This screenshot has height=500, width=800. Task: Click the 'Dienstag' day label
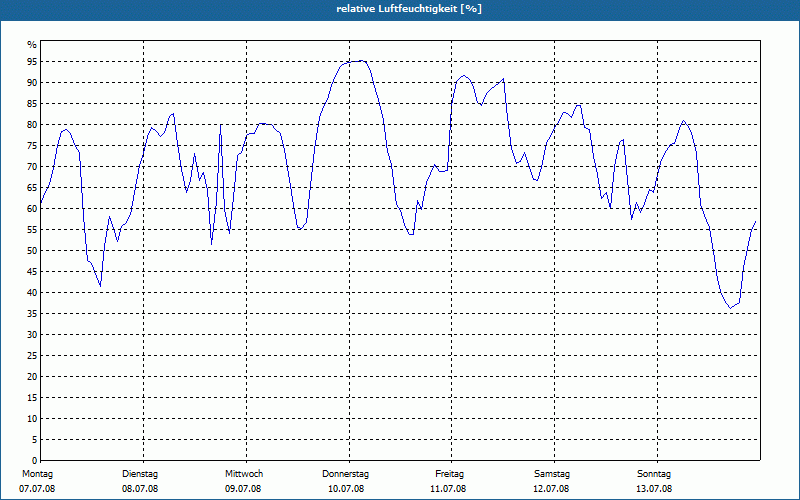(140, 474)
